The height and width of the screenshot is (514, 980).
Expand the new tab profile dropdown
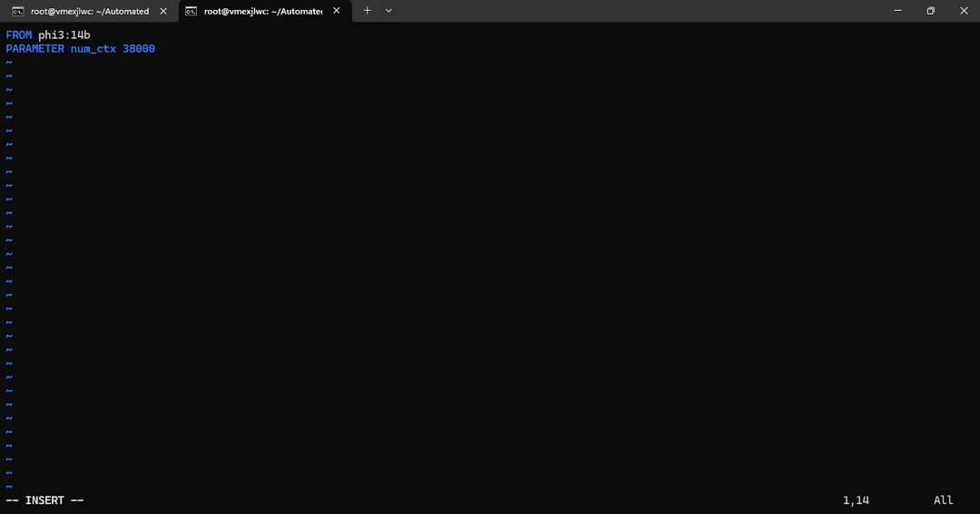[x=388, y=11]
